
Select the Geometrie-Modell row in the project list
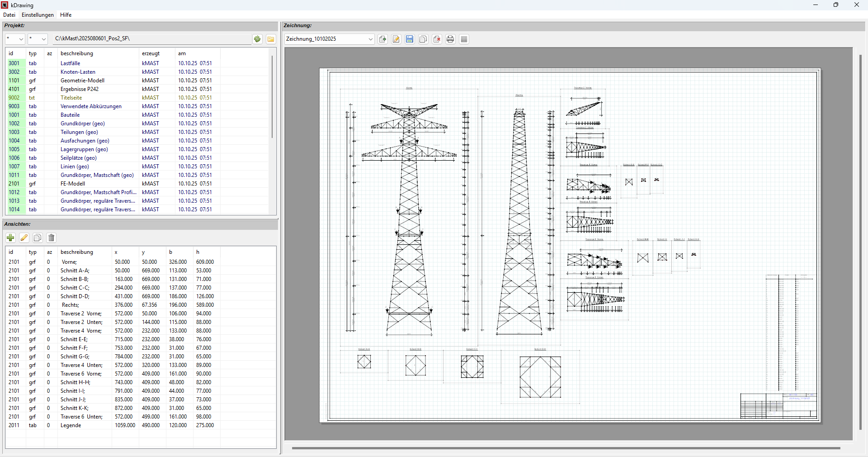click(x=82, y=81)
